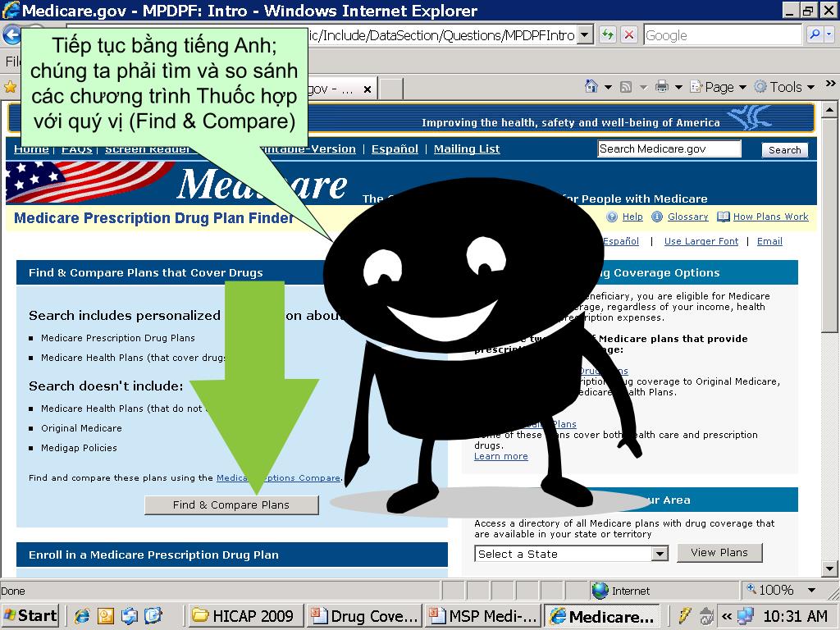Screen dimensions: 840x630
Task: Launch Internet Explorer from Quick Launch
Action: (x=81, y=616)
